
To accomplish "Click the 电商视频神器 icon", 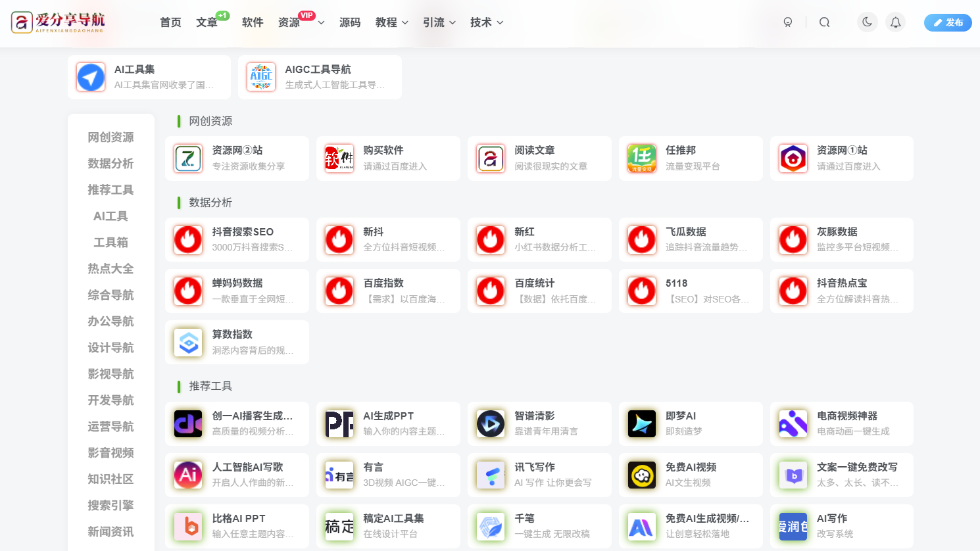I will click(793, 424).
